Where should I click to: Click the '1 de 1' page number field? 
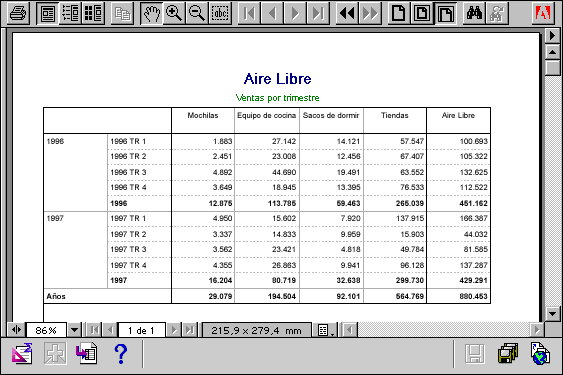click(141, 330)
